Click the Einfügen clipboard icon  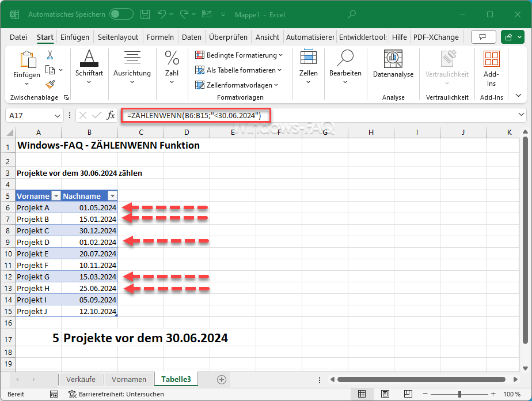(28, 59)
